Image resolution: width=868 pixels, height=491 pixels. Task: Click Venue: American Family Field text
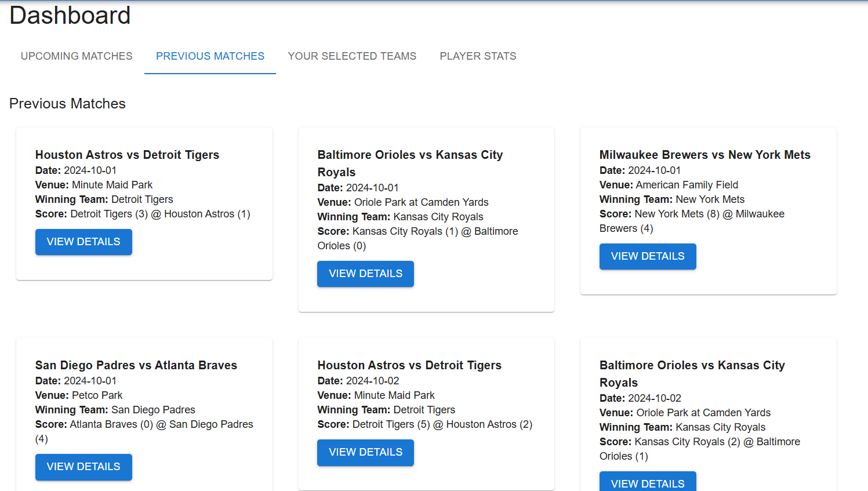point(669,185)
